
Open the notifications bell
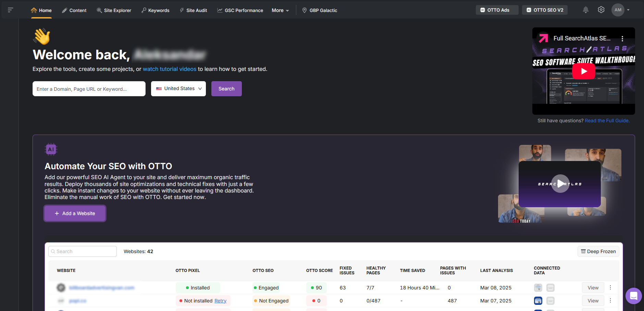(585, 10)
